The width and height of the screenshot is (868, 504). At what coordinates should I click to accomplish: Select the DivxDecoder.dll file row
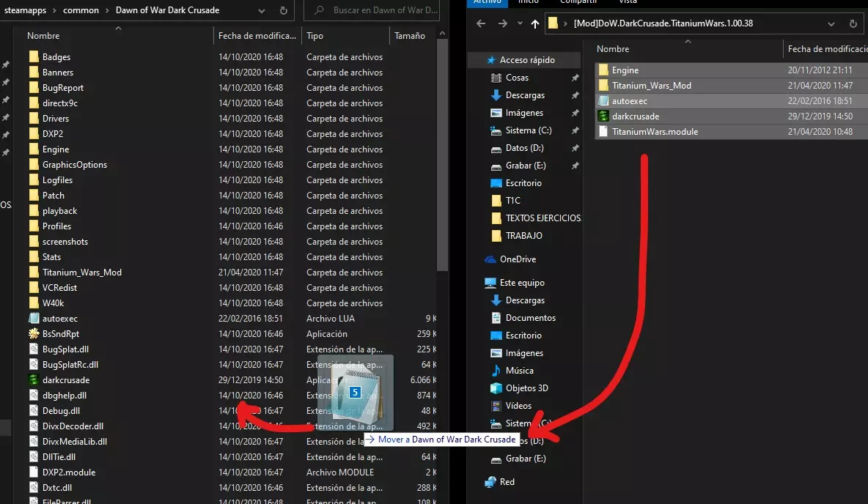(x=232, y=426)
